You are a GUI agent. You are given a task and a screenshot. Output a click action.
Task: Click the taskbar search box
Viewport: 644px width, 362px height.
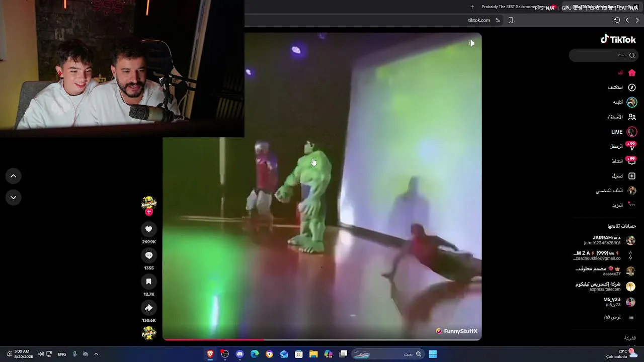coord(387,354)
